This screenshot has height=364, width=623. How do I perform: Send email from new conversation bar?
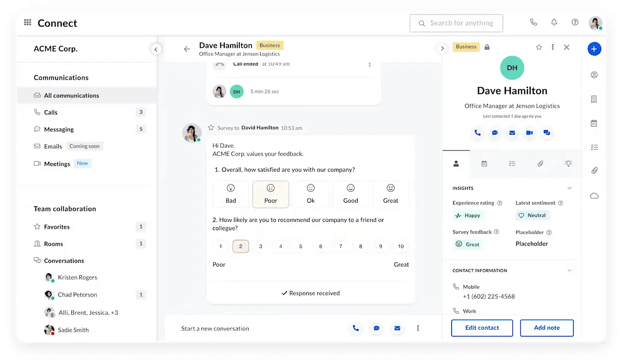397,328
